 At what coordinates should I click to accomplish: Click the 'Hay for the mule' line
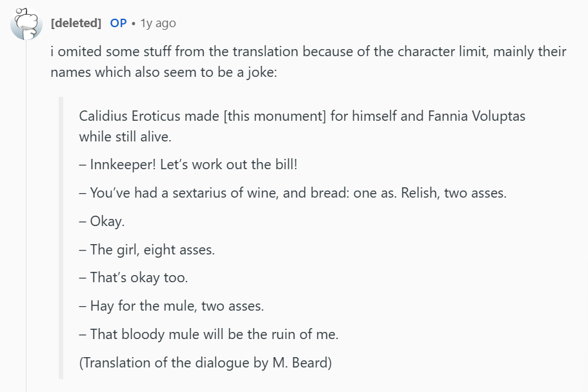(171, 306)
